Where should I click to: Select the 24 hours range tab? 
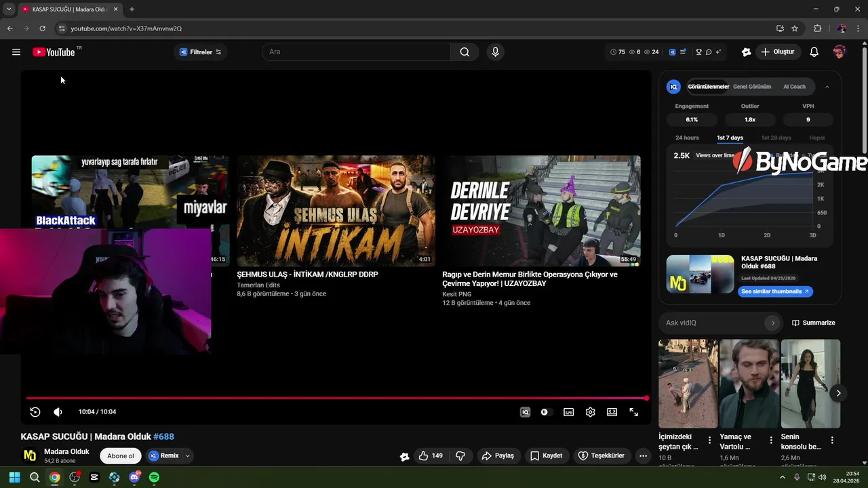(687, 138)
